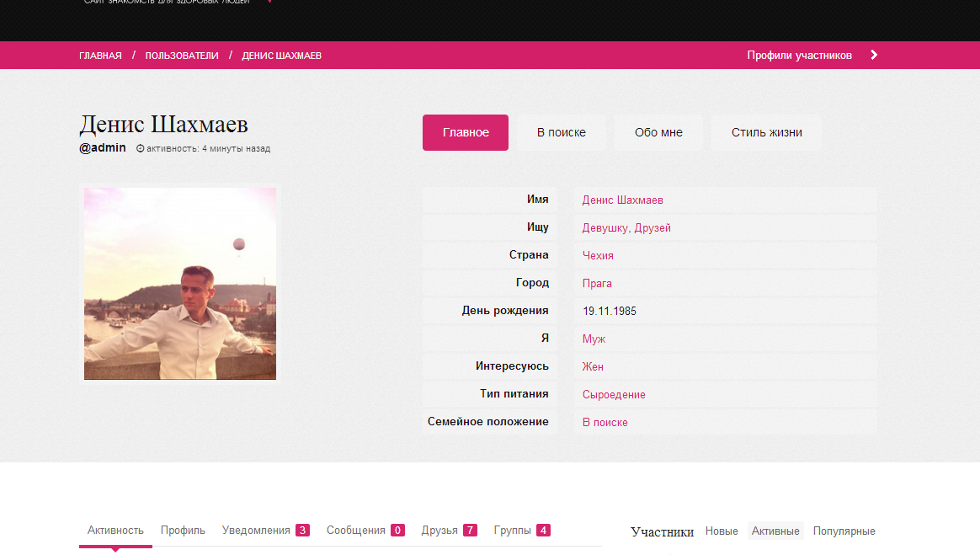Go to ГЛАВНАЯ in the breadcrumb
This screenshot has height=555, width=980.
(x=100, y=56)
